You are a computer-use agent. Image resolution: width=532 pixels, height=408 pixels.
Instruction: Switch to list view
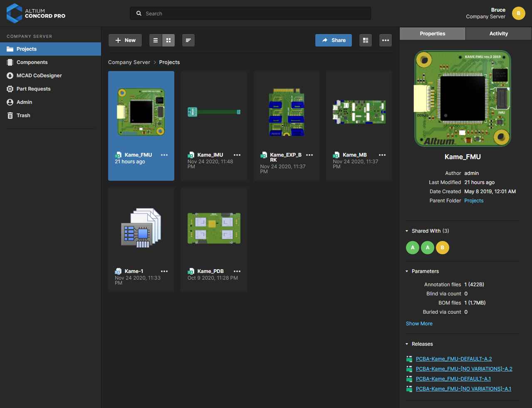(156, 40)
